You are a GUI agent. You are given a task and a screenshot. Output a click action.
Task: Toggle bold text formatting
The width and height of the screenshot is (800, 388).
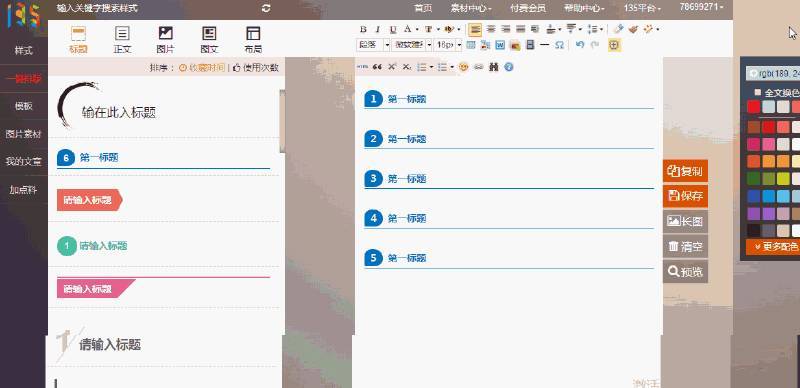click(x=363, y=29)
